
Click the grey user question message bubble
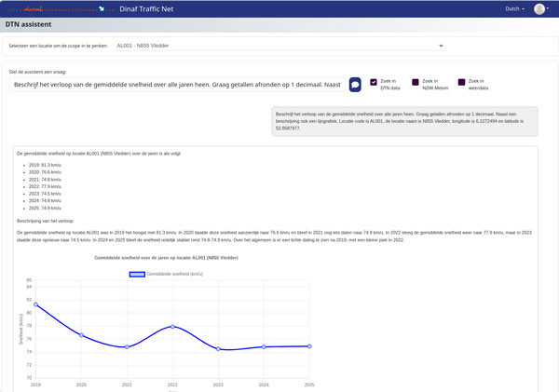[x=404, y=121]
